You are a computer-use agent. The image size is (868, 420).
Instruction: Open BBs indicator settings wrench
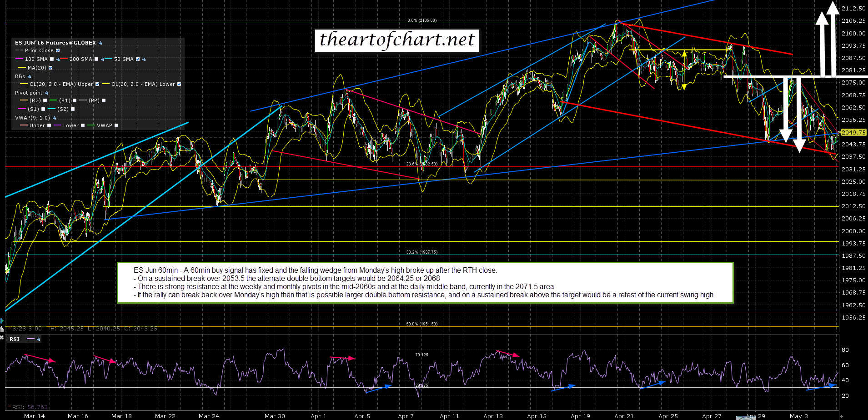(x=29, y=76)
